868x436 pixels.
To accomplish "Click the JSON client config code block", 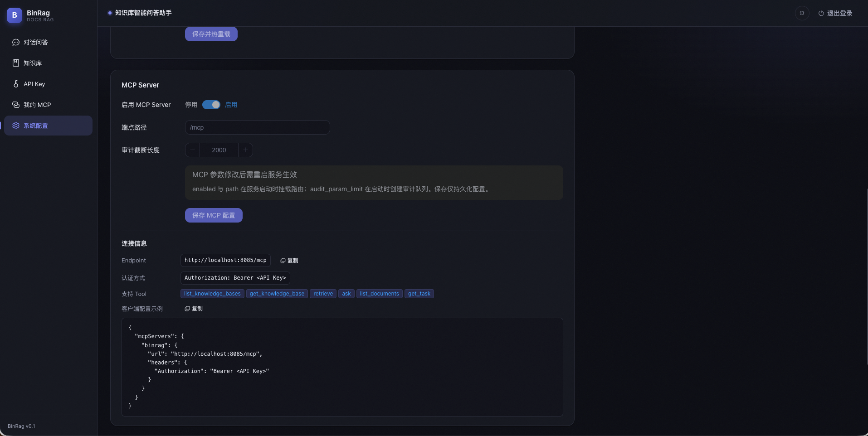I will [342, 367].
